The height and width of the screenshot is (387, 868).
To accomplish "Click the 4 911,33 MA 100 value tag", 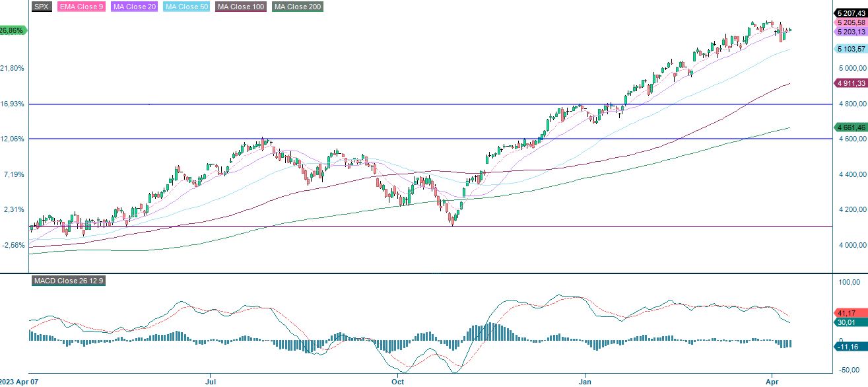I will coord(850,83).
